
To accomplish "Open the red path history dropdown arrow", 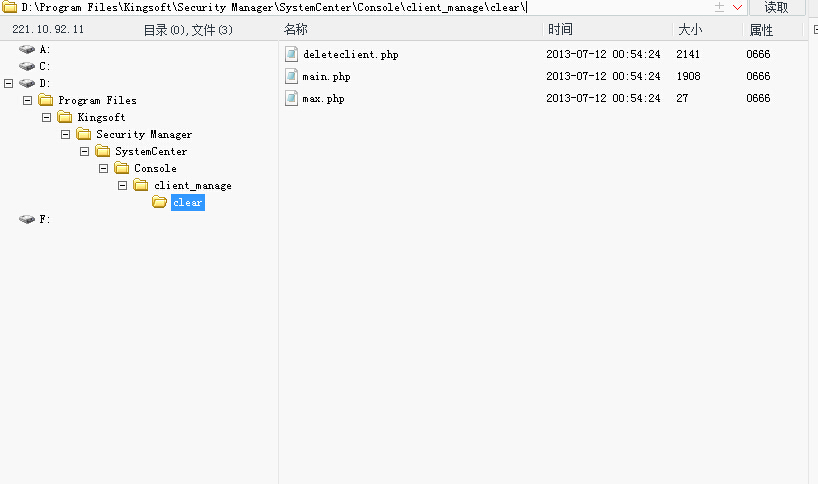I will pyautogui.click(x=737, y=7).
